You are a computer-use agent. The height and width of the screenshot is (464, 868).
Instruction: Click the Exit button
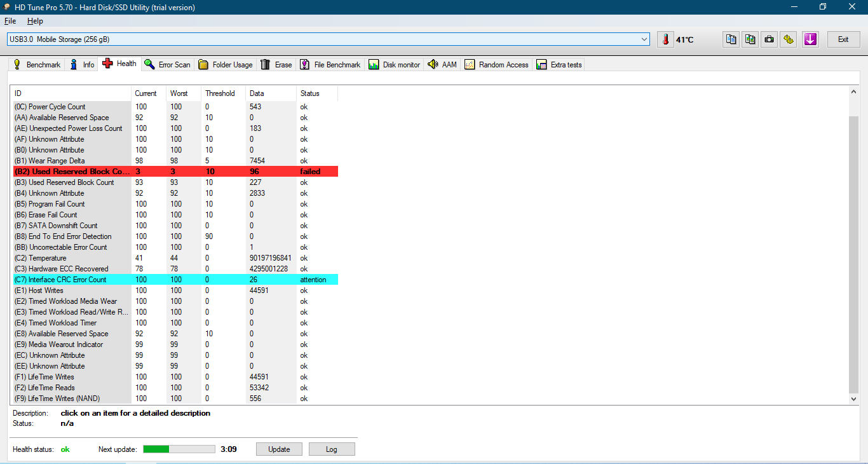click(x=843, y=39)
